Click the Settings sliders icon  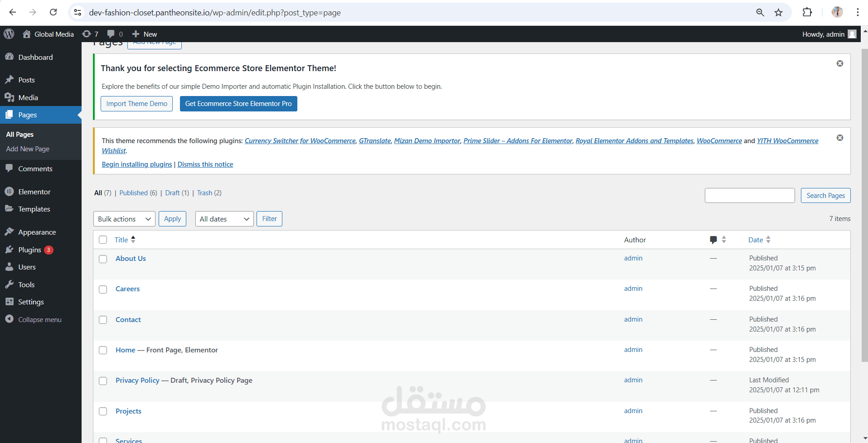[9, 302]
